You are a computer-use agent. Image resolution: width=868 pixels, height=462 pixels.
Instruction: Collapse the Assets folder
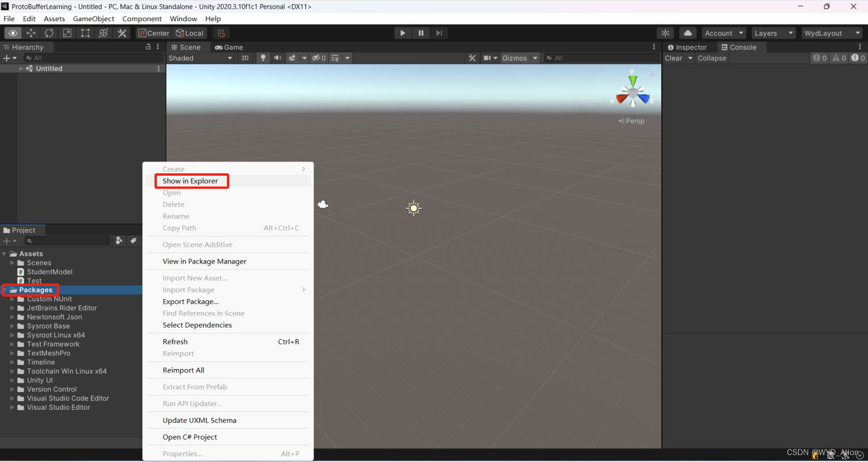(x=5, y=254)
